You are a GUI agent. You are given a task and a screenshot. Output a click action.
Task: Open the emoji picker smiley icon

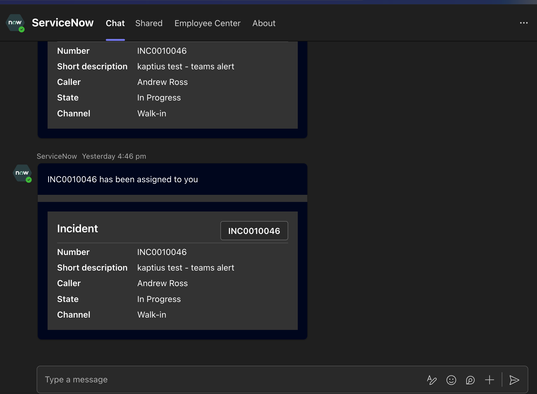point(451,380)
